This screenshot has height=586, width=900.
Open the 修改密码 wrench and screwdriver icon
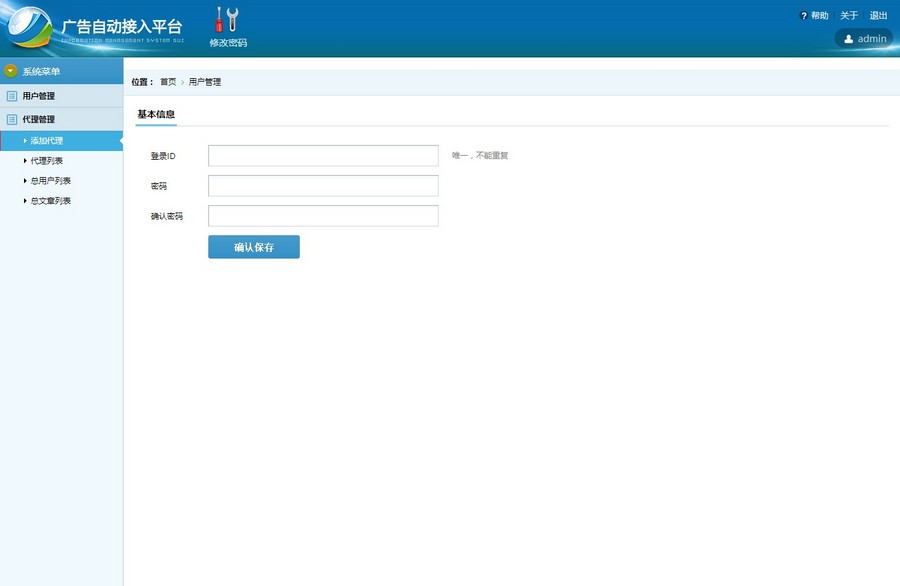[227, 19]
